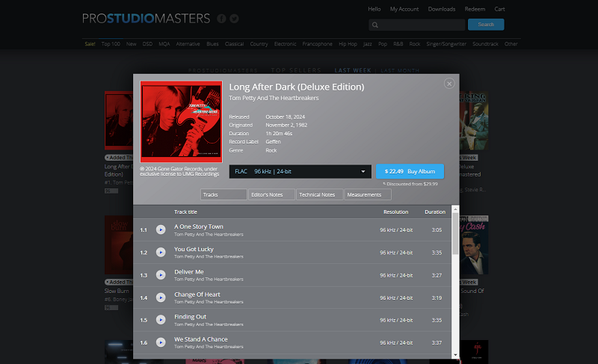598x364 pixels.
Task: Click the Duration column header
Action: [435, 212]
